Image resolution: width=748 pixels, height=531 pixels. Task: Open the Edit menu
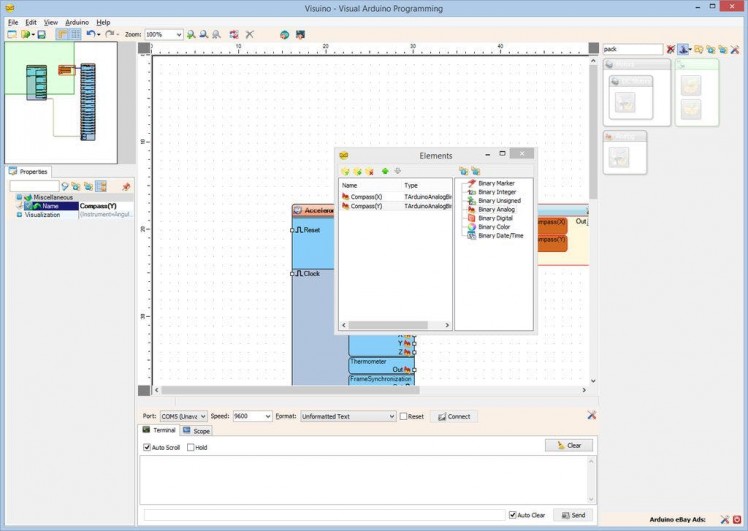click(x=31, y=22)
